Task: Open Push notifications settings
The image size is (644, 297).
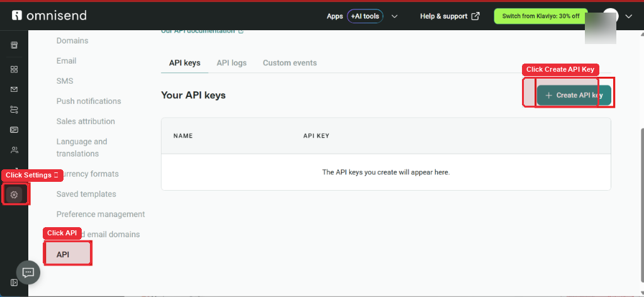Action: (89, 101)
